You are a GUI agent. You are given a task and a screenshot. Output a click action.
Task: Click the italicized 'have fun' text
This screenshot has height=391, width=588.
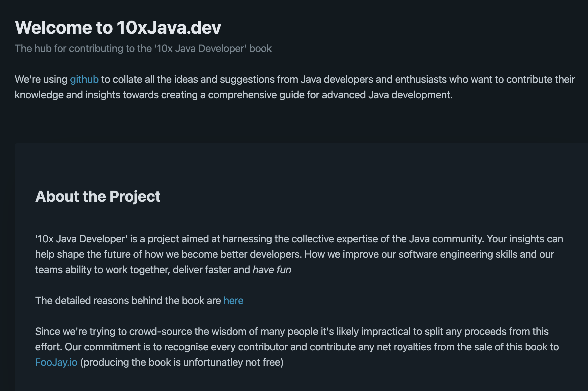272,270
